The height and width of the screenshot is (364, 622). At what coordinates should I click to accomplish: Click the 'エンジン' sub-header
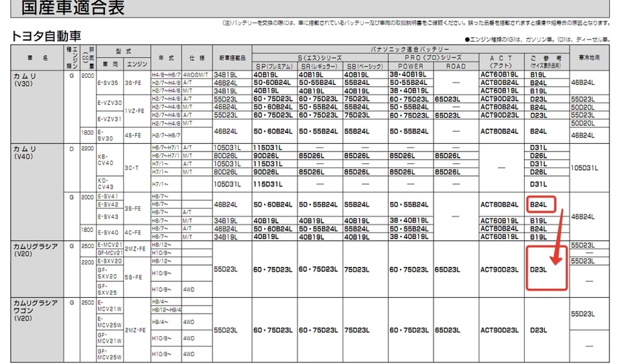click(137, 64)
